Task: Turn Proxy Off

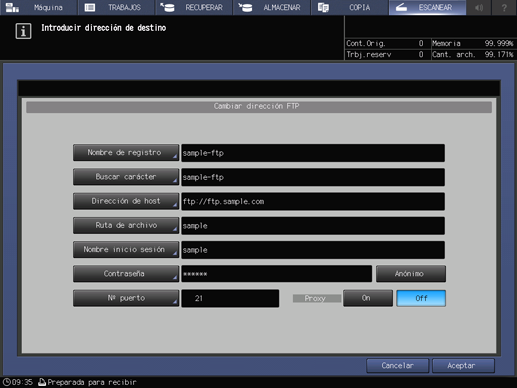Action: coord(421,298)
